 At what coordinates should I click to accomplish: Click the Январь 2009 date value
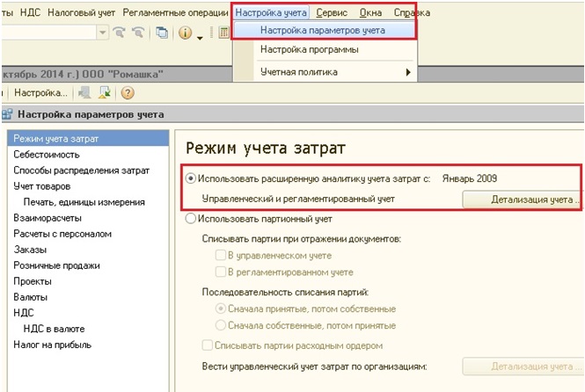click(x=470, y=178)
